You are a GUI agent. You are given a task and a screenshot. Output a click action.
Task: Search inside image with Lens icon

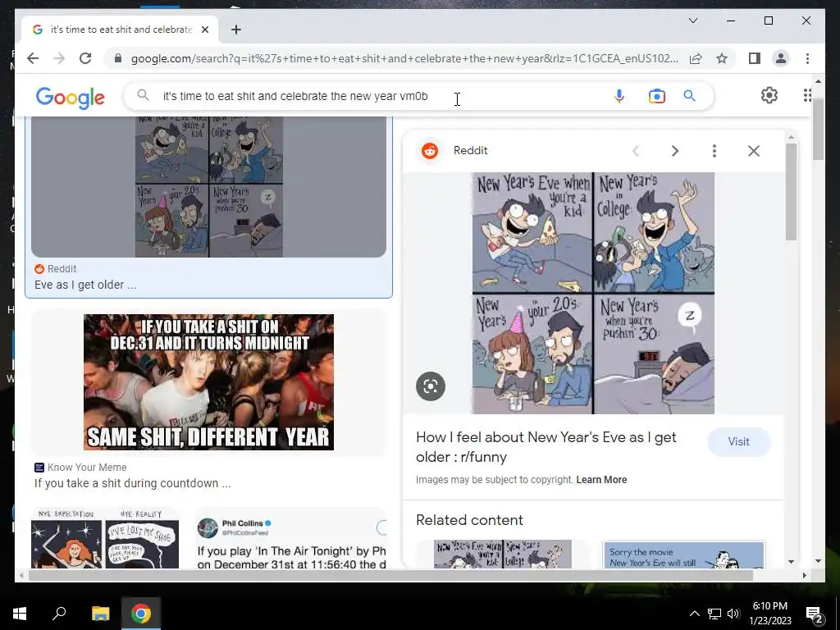tap(431, 386)
